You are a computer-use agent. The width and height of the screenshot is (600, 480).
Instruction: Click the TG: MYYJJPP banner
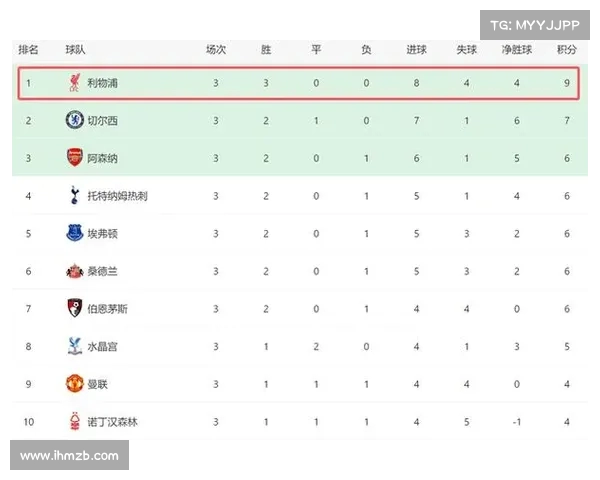pos(535,25)
